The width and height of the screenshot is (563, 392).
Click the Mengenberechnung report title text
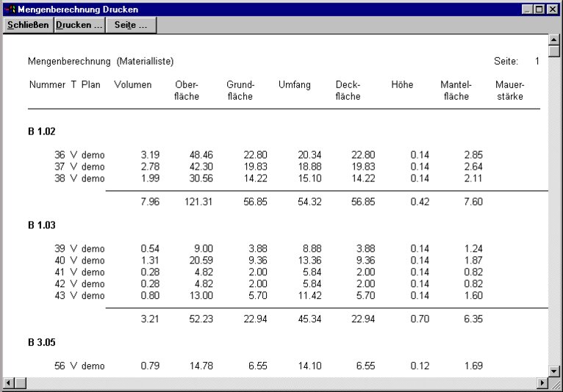point(69,62)
